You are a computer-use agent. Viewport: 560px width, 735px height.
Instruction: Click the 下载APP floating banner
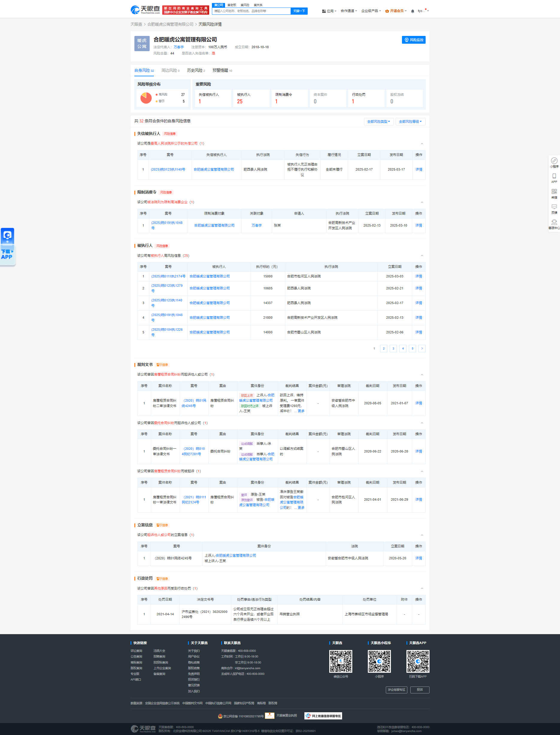pos(8,247)
